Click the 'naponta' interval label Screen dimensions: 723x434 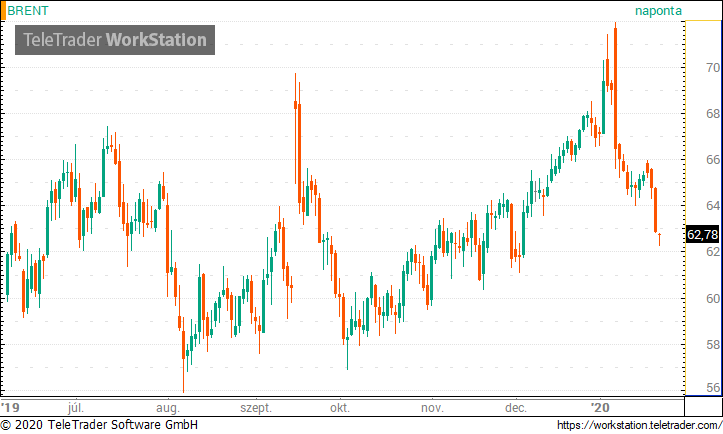[x=658, y=11]
